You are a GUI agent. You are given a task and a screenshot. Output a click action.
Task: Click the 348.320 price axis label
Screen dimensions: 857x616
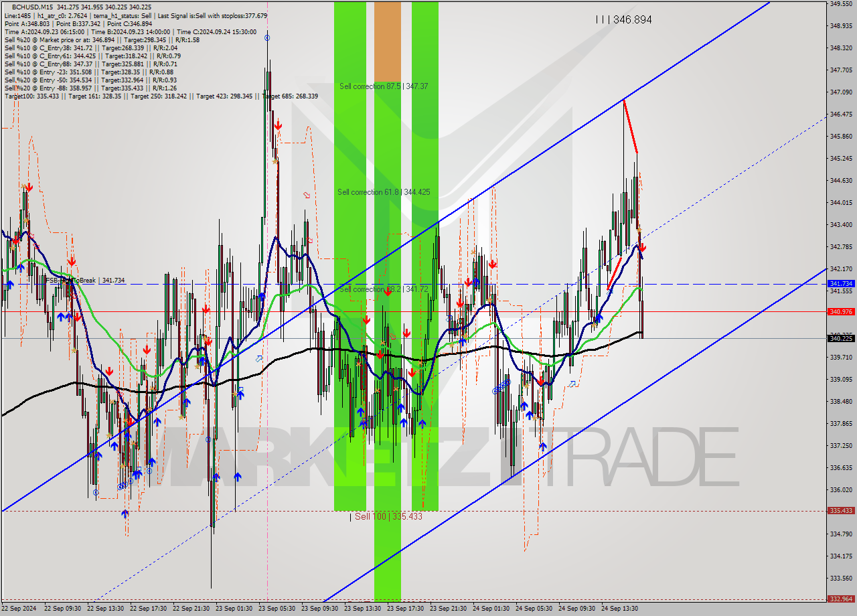tap(841, 48)
